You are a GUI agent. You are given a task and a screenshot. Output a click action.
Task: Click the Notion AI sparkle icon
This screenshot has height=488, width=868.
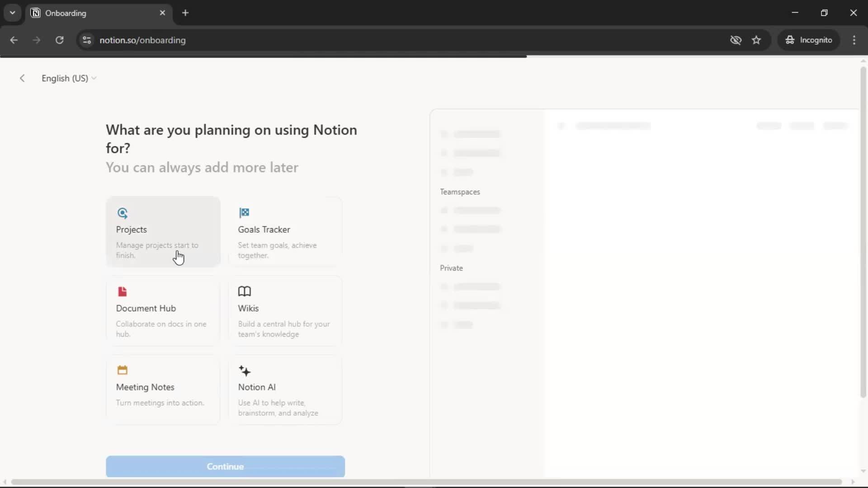[245, 371]
